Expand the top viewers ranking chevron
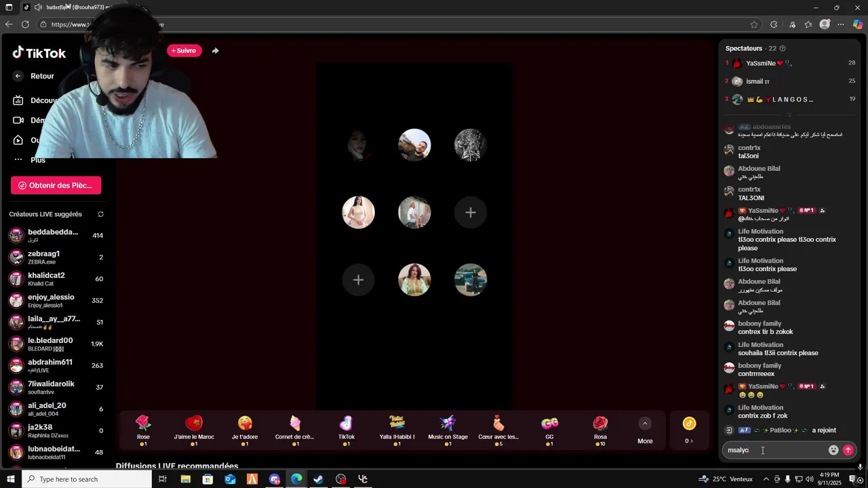This screenshot has width=868, height=488. [789, 115]
